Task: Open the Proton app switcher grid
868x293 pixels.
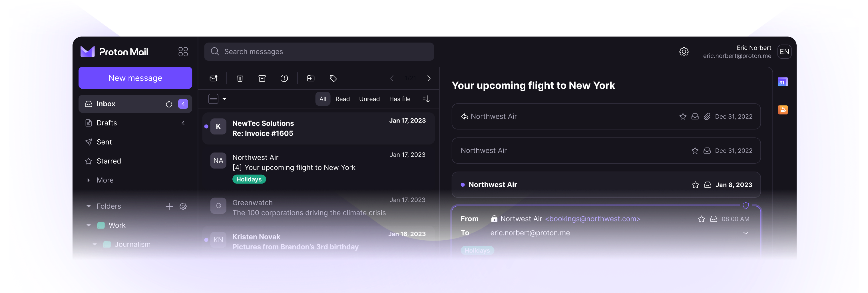Action: 183,52
